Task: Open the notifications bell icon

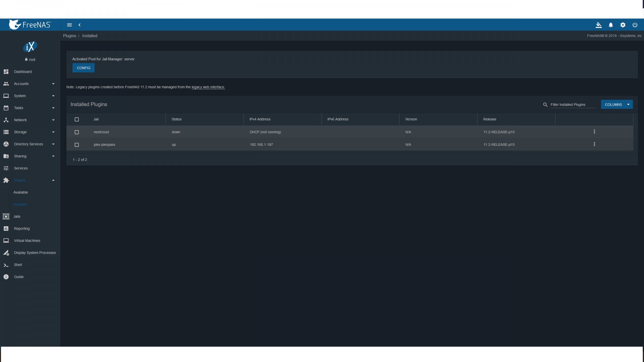Action: pos(611,25)
